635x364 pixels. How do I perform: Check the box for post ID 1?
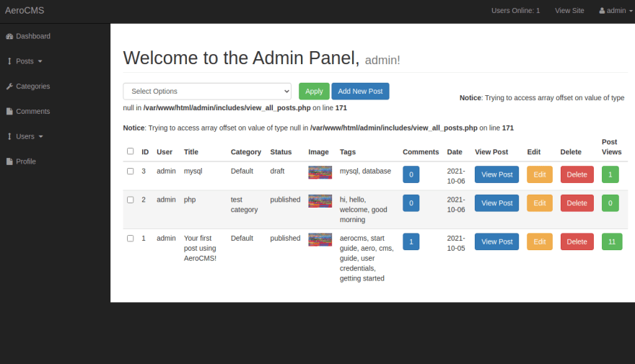tap(130, 238)
